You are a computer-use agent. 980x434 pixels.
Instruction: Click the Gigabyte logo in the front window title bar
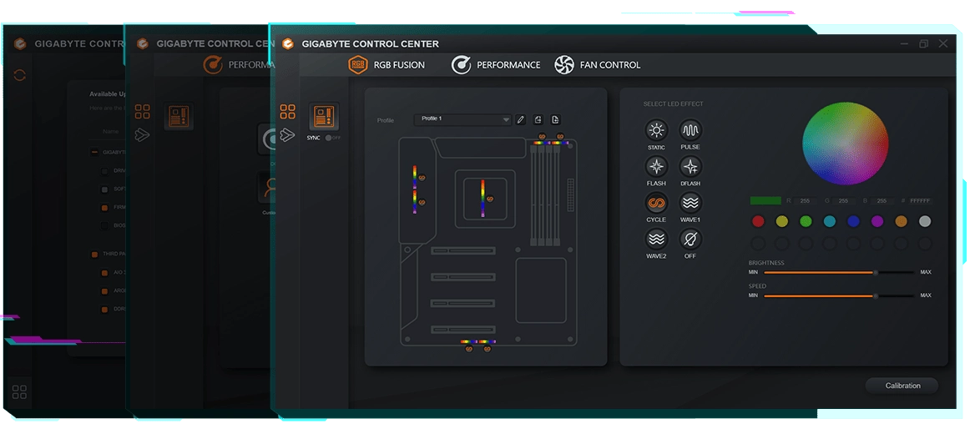(287, 43)
